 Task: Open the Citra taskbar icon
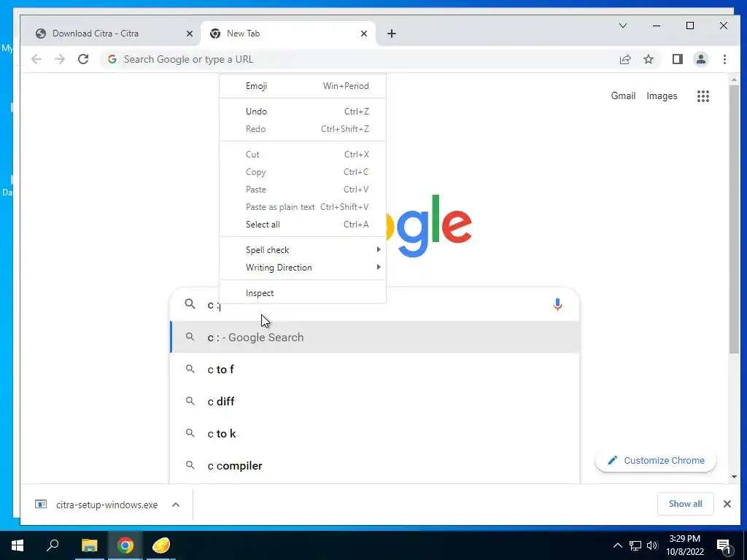pos(161,545)
